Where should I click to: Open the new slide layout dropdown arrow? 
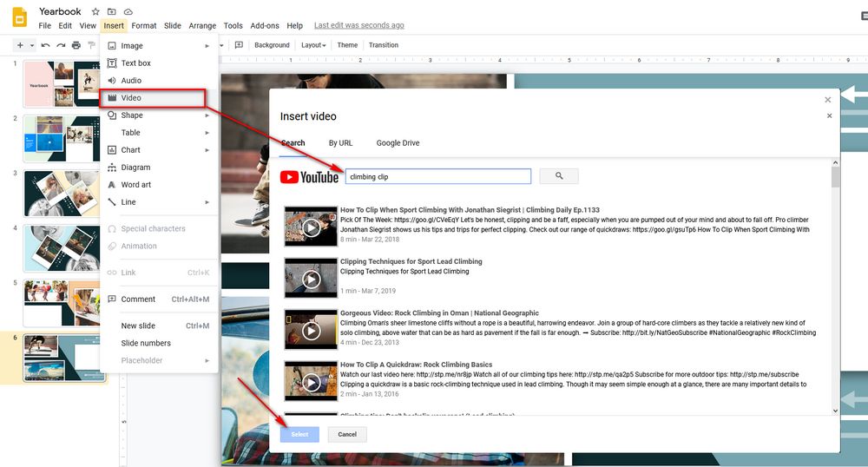(32, 45)
